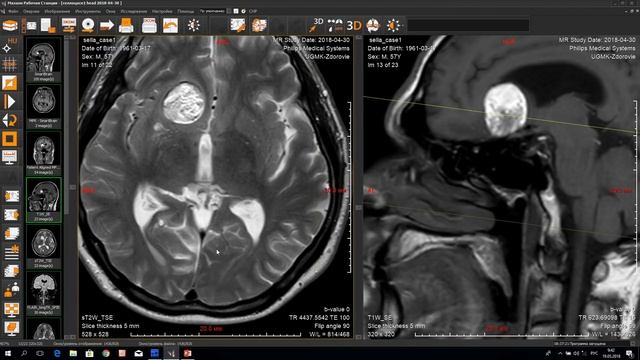This screenshot has height=360, width=640.
Task: Open the Инструменты menu
Action: pyautogui.click(x=88, y=11)
